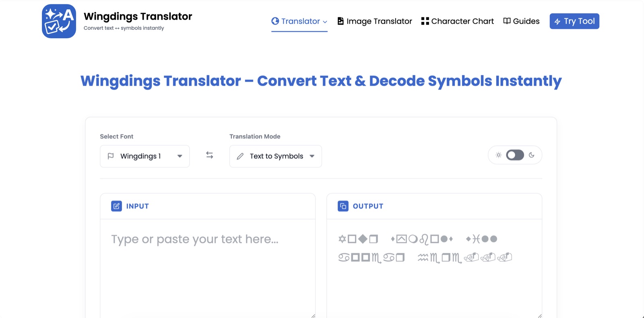
Task: Go to Image Translator page
Action: [375, 21]
